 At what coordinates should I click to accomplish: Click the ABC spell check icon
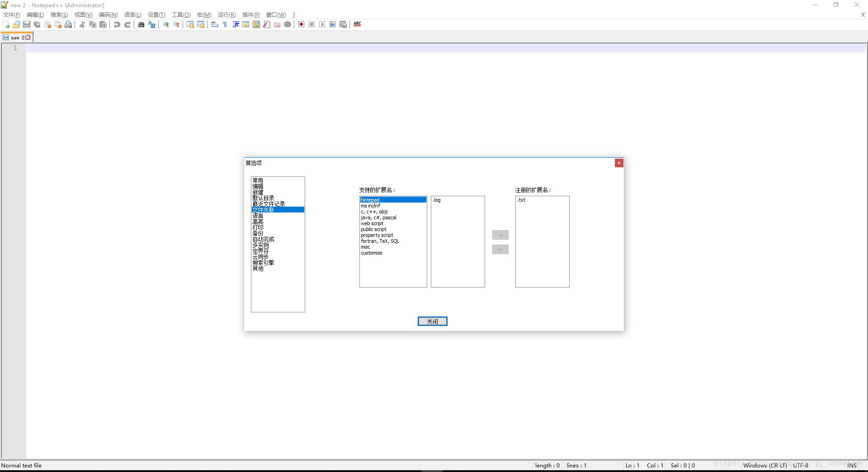coord(357,24)
